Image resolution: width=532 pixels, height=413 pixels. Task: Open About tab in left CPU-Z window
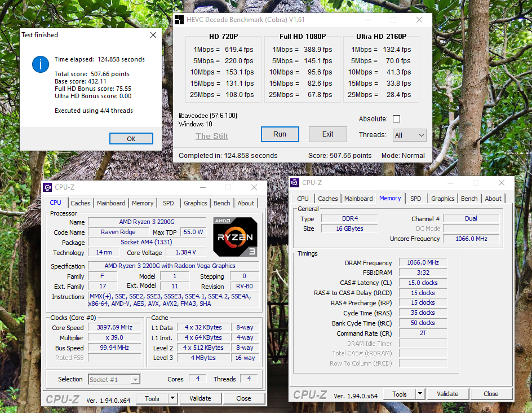(x=246, y=203)
